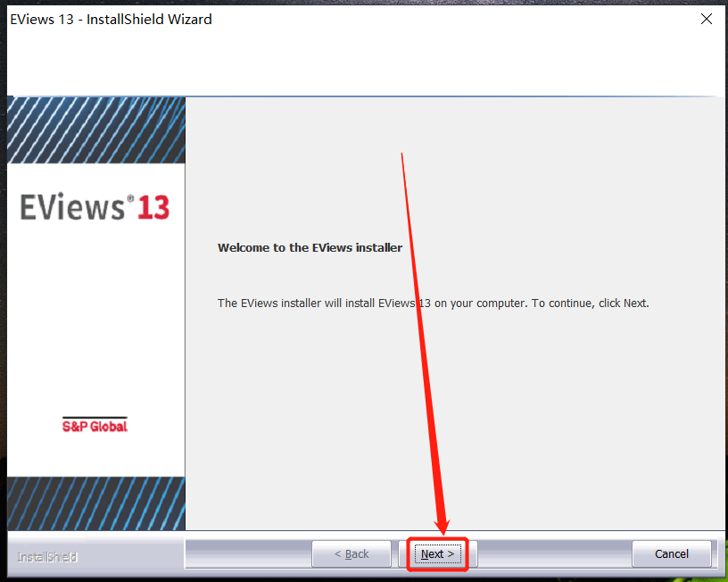This screenshot has height=582, width=728.
Task: Click the Welcome to the EViews installer heading
Action: [x=310, y=247]
